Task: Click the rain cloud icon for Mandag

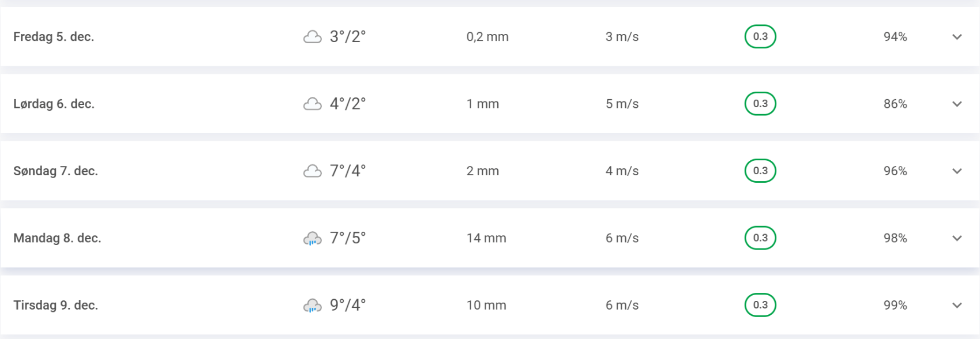Action: pyautogui.click(x=312, y=239)
